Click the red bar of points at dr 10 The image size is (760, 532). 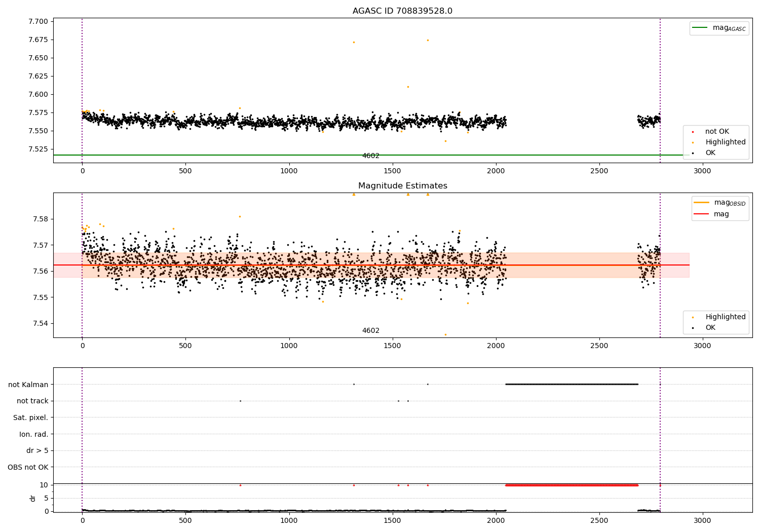tap(572, 485)
